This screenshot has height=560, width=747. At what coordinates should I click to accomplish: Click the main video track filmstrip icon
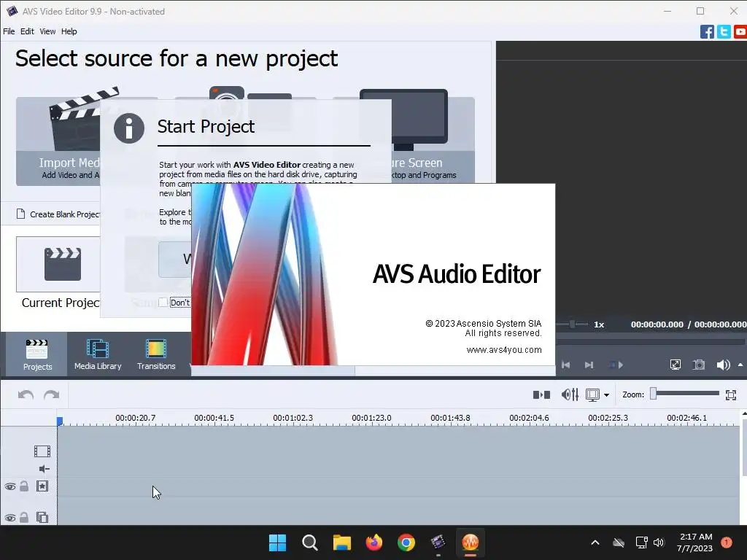pos(42,451)
